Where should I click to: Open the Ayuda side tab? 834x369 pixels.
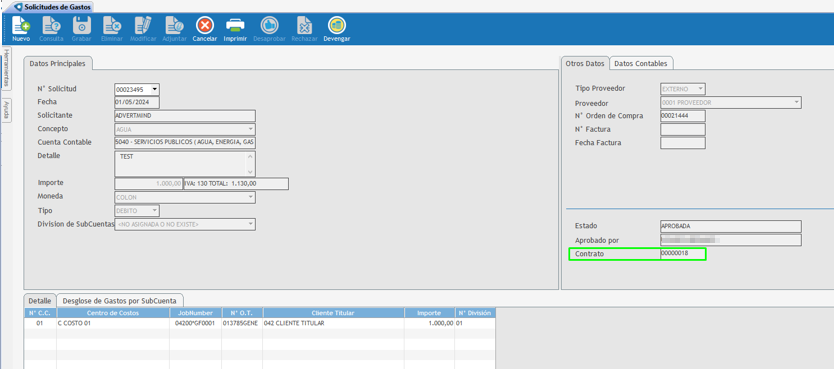pyautogui.click(x=6, y=111)
